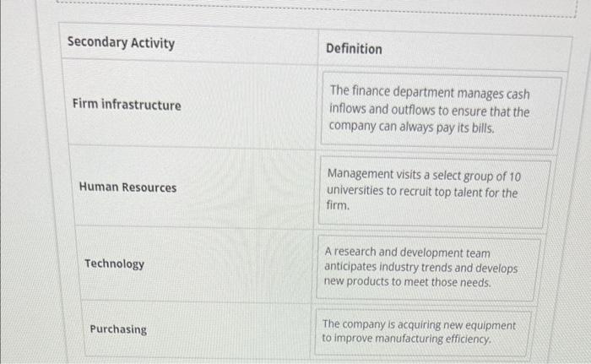This screenshot has height=364, width=591.
Task: Select the acquiring new equipment definition box
Action: 423,332
